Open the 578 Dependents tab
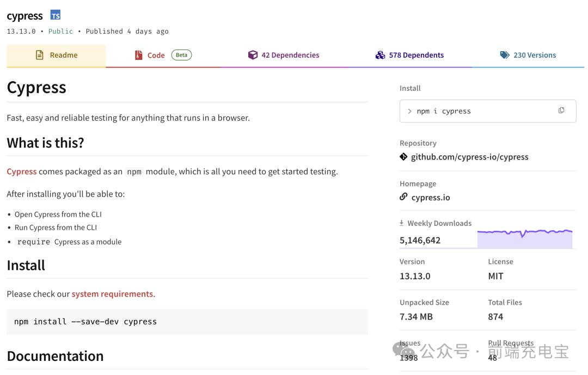588x375 pixels. pyautogui.click(x=409, y=56)
